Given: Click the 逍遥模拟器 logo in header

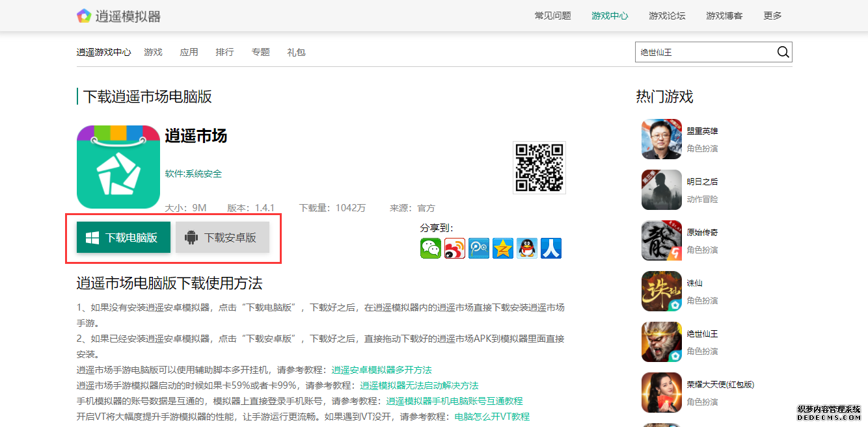Looking at the screenshot, I should coord(118,16).
